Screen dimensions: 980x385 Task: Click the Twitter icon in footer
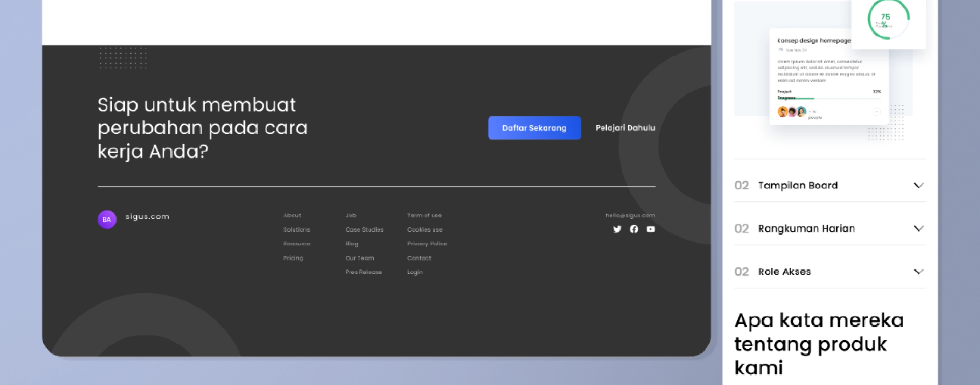pos(617,229)
